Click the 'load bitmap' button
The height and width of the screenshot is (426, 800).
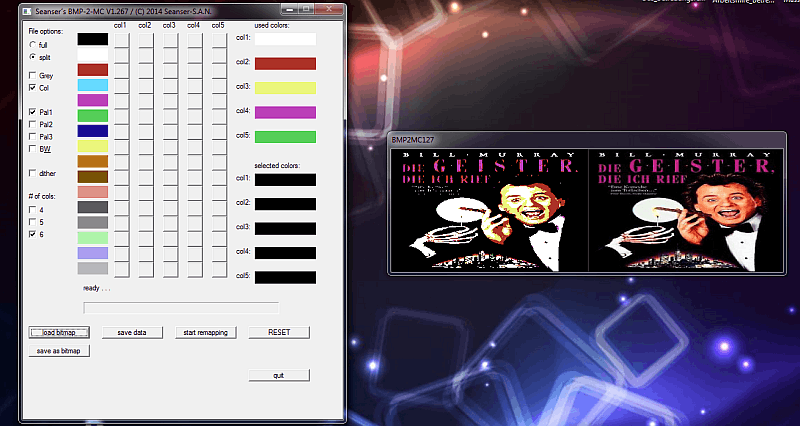coord(59,333)
